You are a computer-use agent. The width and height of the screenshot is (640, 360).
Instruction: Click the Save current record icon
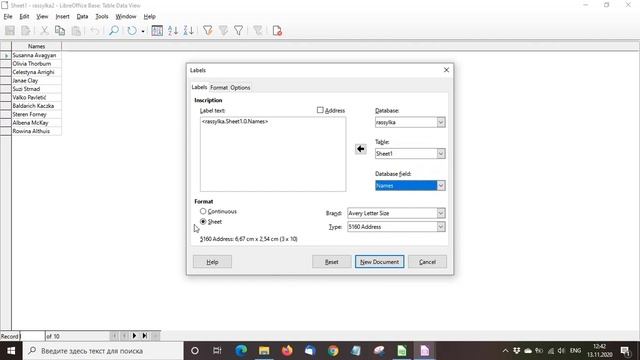point(10,31)
